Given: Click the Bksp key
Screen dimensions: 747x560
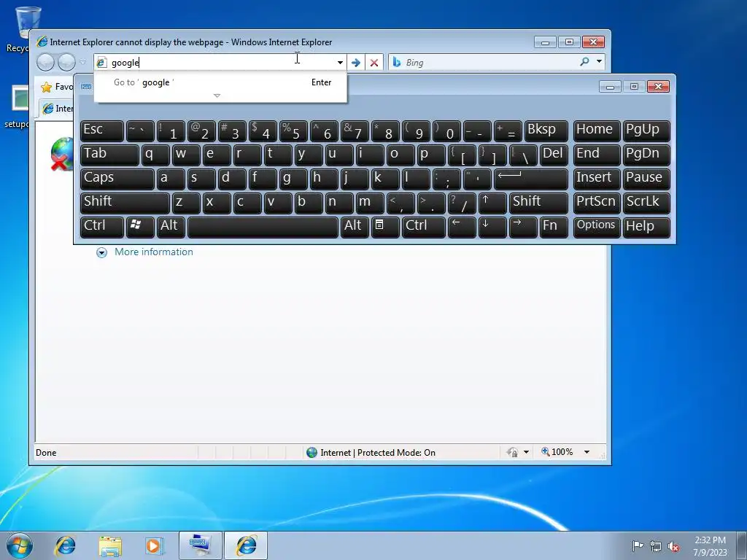Looking at the screenshot, I should coord(546,131).
